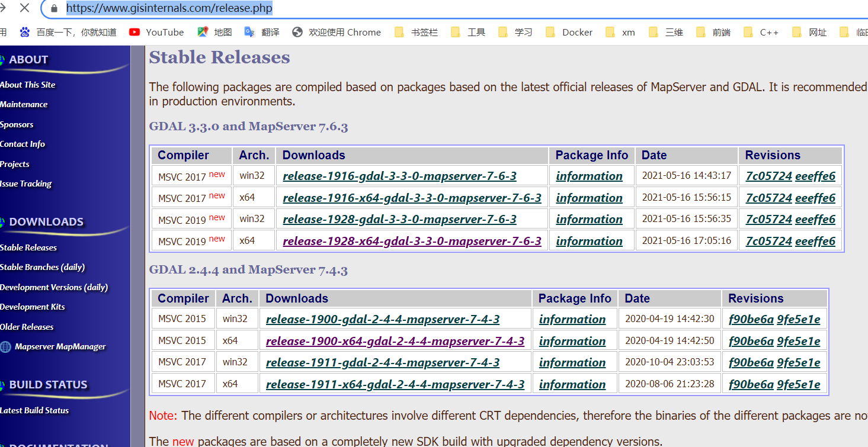Screen dimensions: 868x447
Task: Open the YouTube bookmark
Action: pyautogui.click(x=156, y=32)
